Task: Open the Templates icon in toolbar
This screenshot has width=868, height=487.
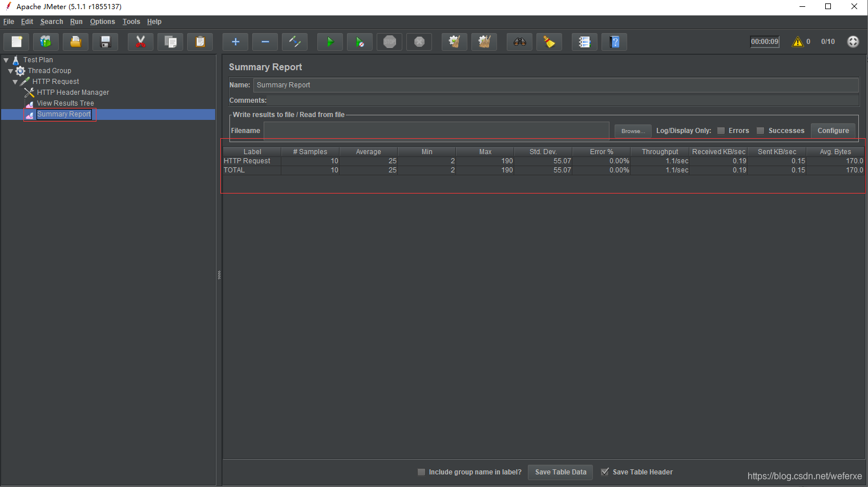Action: coord(46,42)
